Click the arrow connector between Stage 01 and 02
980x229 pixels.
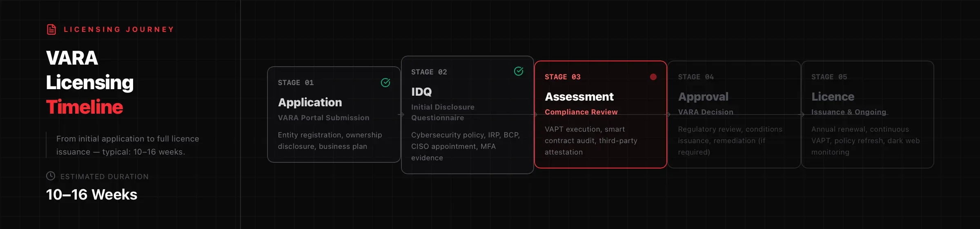[x=401, y=114]
